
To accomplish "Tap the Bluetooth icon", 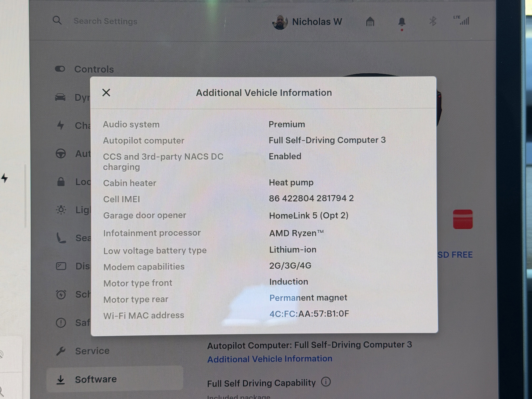I will coord(433,21).
